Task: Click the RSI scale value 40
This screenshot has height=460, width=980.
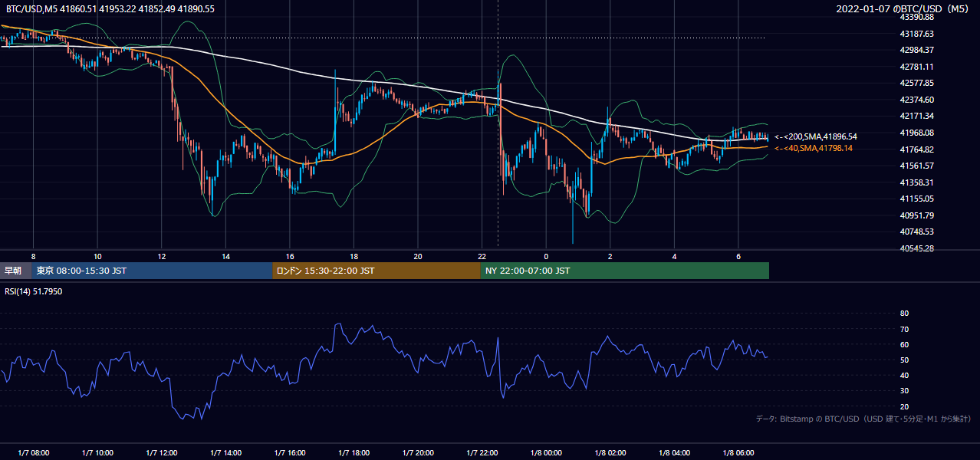Action: pyautogui.click(x=904, y=375)
